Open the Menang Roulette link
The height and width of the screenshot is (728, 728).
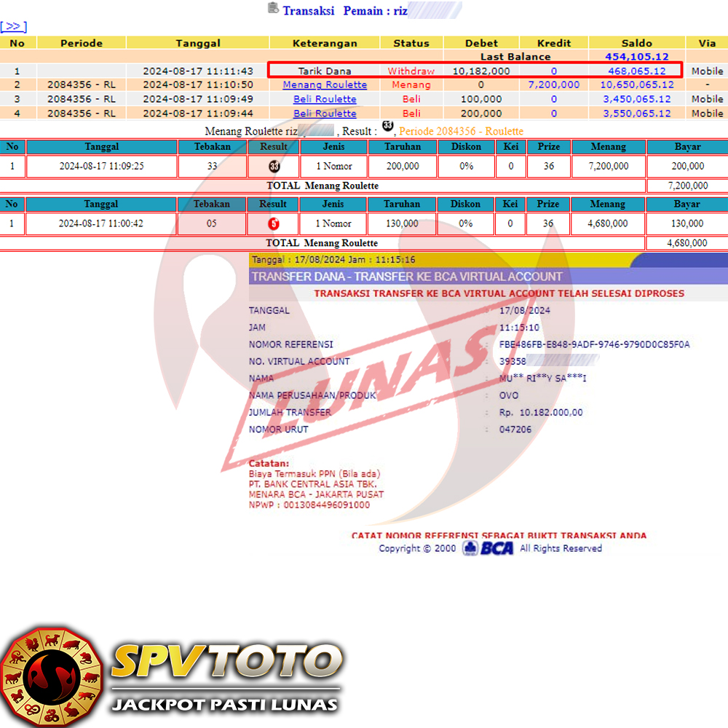coord(325,85)
